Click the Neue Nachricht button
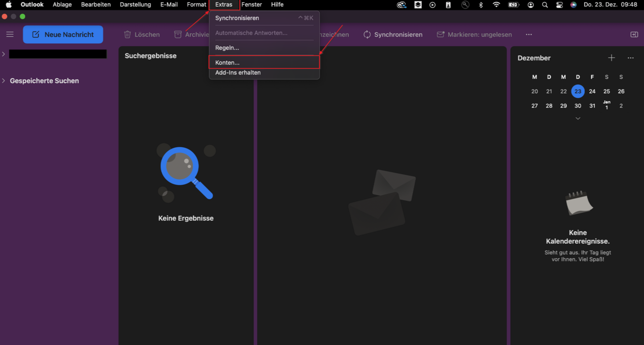 tap(63, 34)
